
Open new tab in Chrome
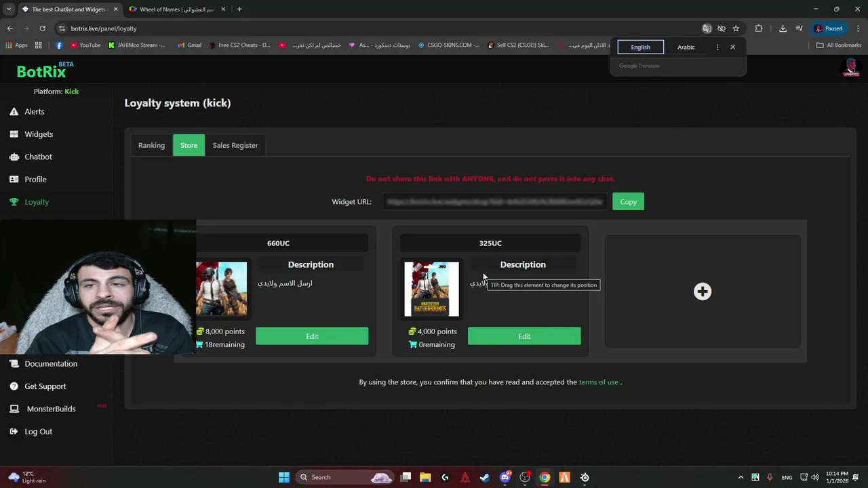(x=239, y=9)
